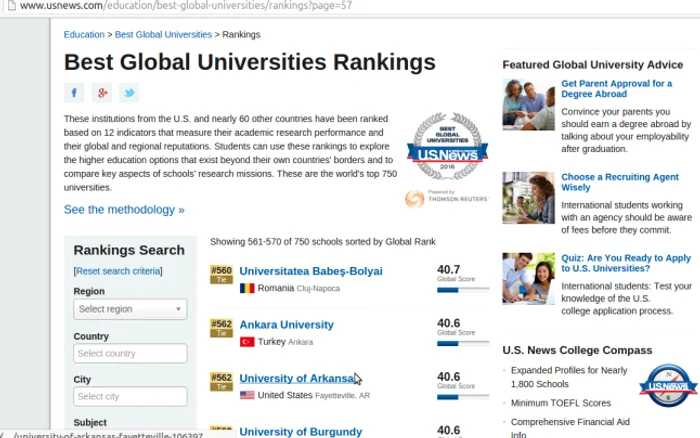Share page via Google Plus icon
The height and width of the screenshot is (438, 700).
pyautogui.click(x=102, y=93)
